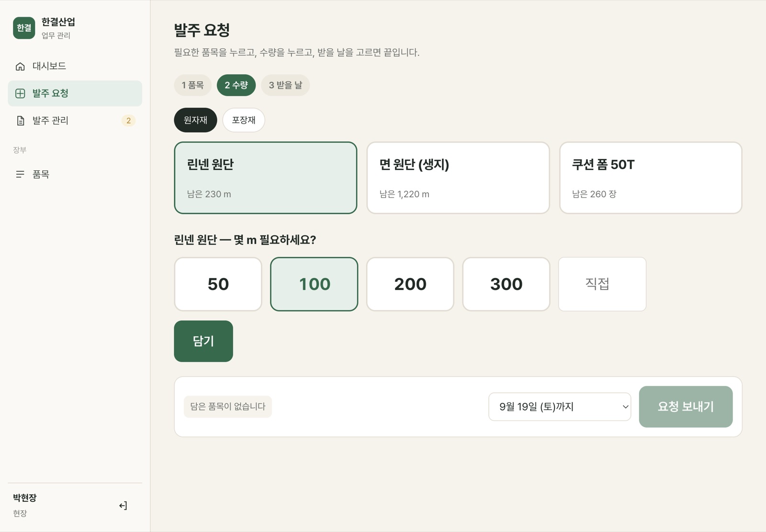Viewport: 766px width, 532px height.
Task: Click the 몇 m 필요하세요? question text
Action: point(275,240)
